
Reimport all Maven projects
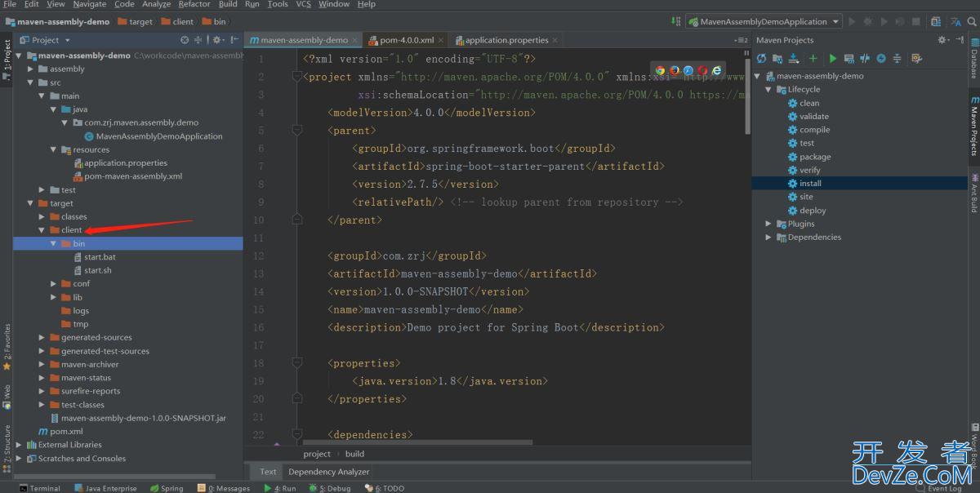pos(761,58)
